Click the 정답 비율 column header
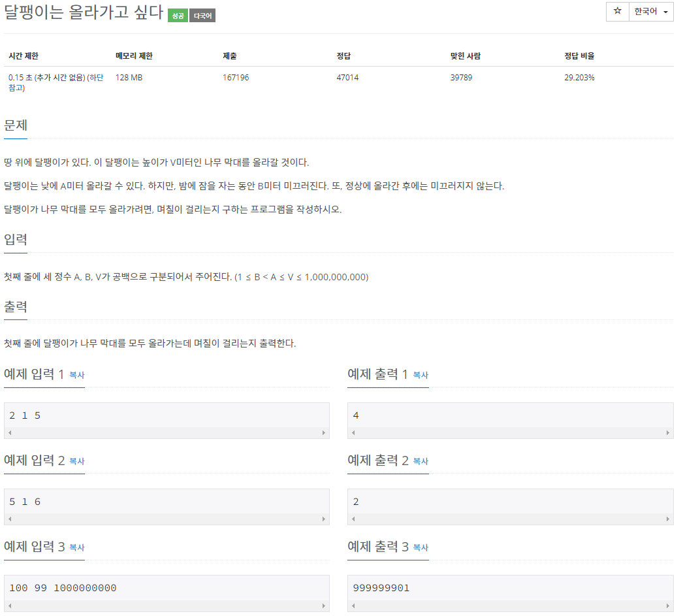683x616 pixels. point(579,56)
